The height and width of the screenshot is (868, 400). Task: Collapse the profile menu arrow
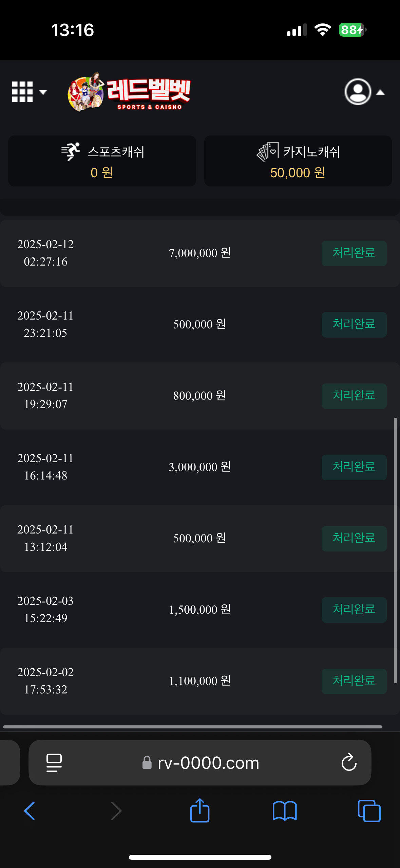(x=380, y=92)
